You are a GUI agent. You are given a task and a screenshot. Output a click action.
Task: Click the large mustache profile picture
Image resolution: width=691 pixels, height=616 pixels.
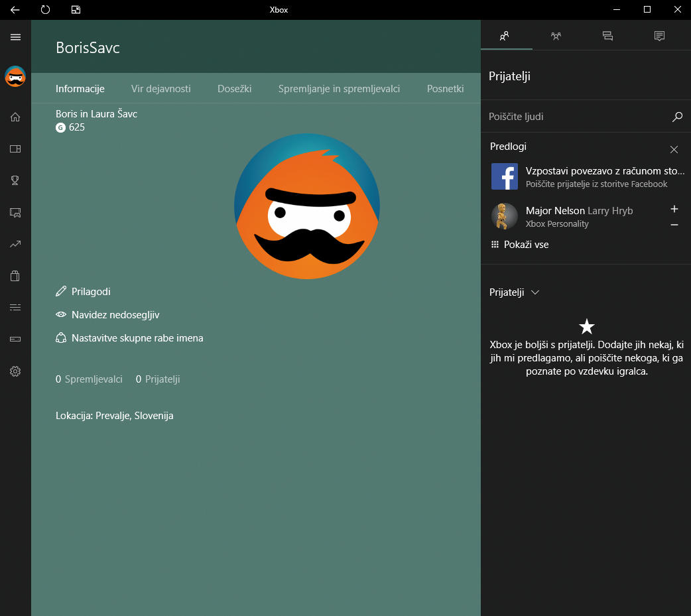click(x=307, y=206)
